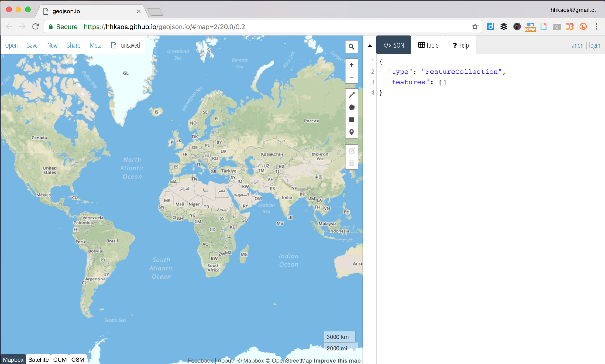Click the delete layers trash icon

click(x=351, y=163)
